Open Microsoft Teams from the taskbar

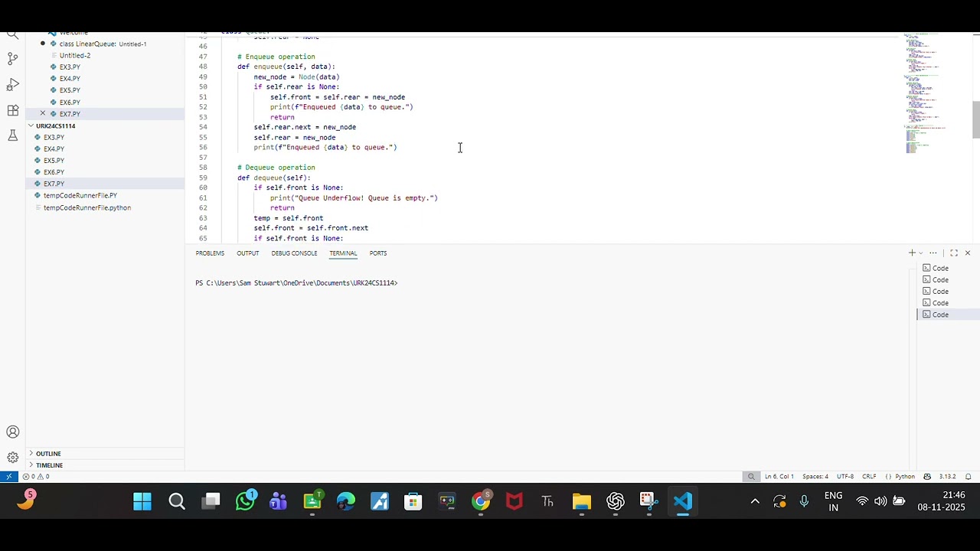[x=279, y=502]
